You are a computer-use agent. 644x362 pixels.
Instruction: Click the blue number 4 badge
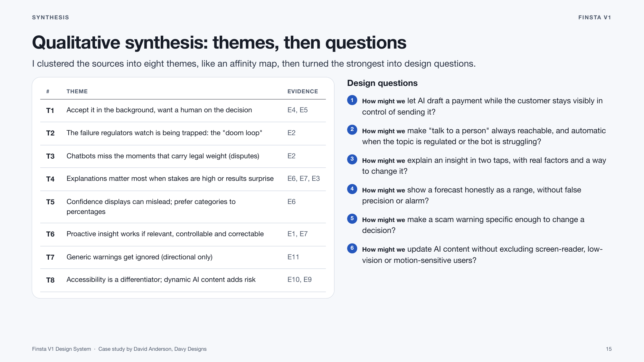point(352,189)
